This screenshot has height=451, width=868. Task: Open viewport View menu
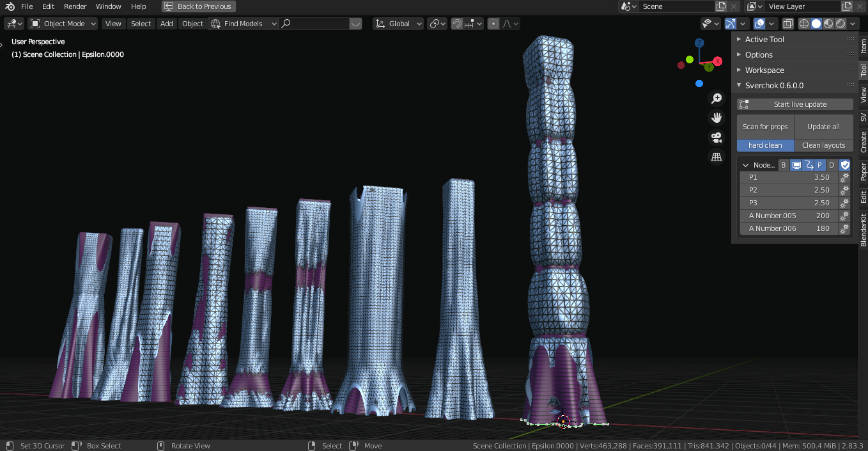point(113,24)
